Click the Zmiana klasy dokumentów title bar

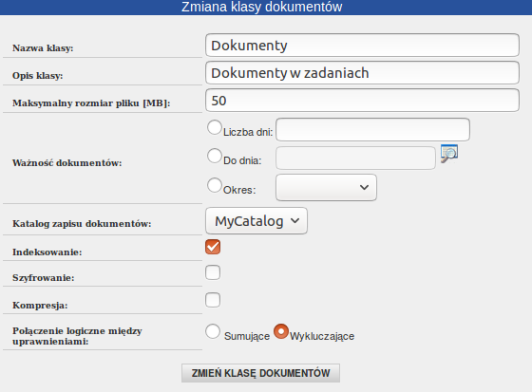tap(266, 8)
